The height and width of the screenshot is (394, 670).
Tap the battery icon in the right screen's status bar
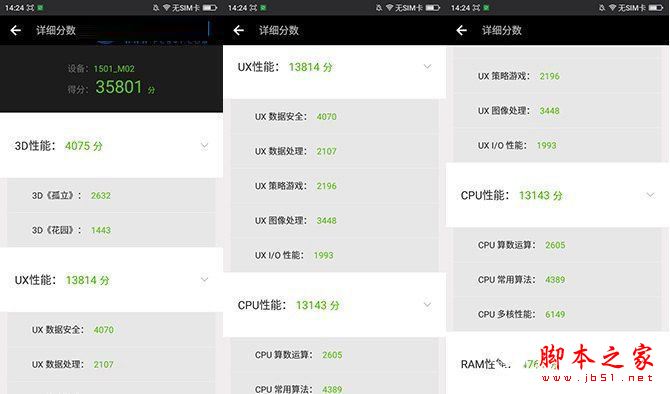pyautogui.click(x=655, y=8)
